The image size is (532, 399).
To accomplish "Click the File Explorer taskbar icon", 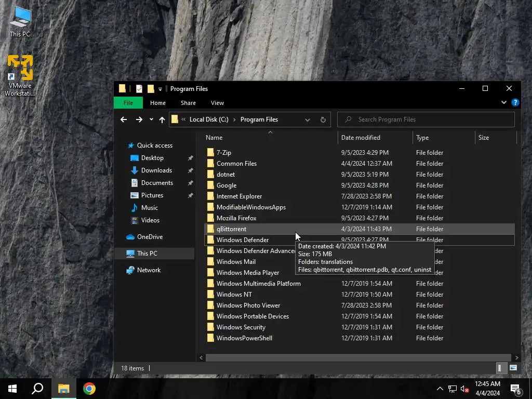I will click(x=63, y=389).
